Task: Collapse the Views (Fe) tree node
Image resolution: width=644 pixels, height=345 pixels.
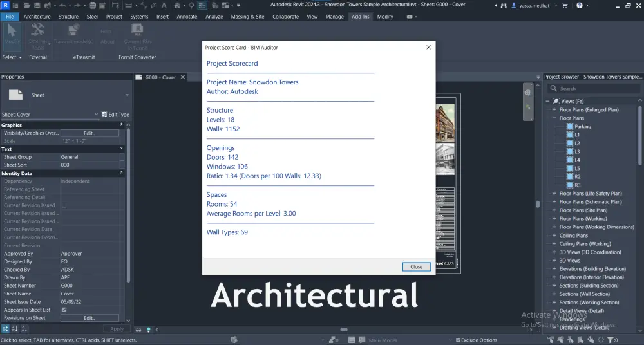Action: click(x=547, y=101)
